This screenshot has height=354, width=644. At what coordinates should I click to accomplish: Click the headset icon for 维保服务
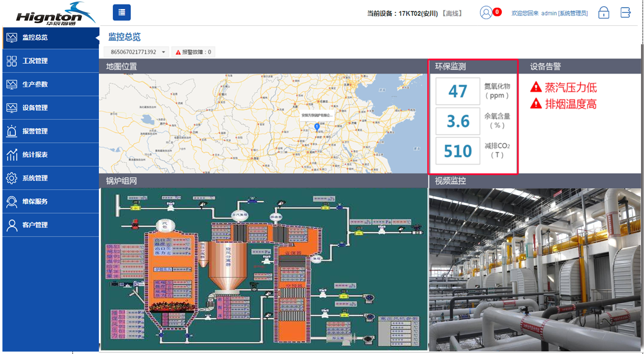[x=12, y=202]
